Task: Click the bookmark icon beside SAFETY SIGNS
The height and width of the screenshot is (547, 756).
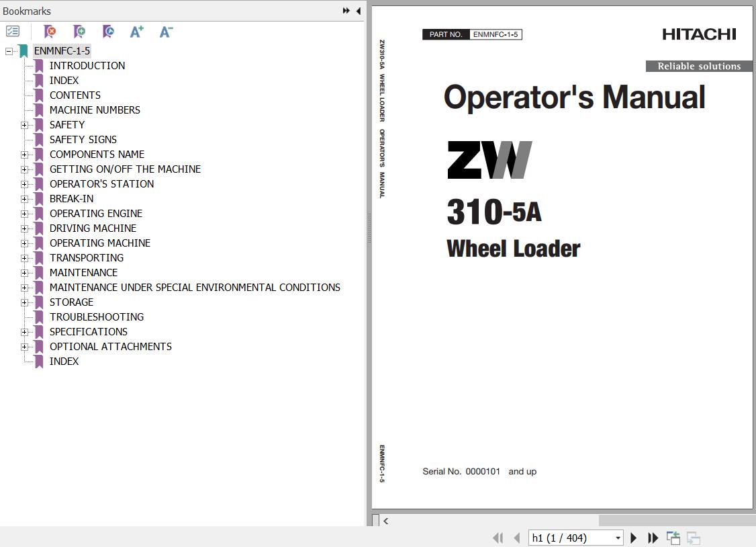Action: (x=39, y=139)
